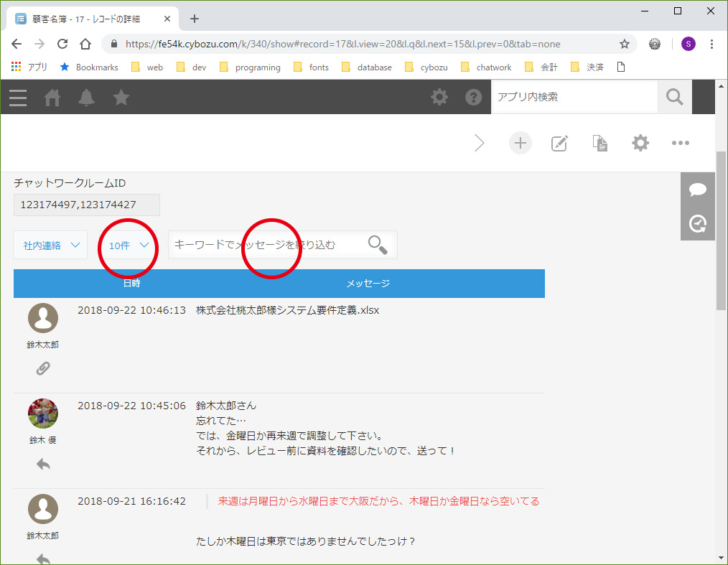Screen dimensions: 728x565
Task: Expand the 社内連絡 room dropdown
Action: pos(50,245)
